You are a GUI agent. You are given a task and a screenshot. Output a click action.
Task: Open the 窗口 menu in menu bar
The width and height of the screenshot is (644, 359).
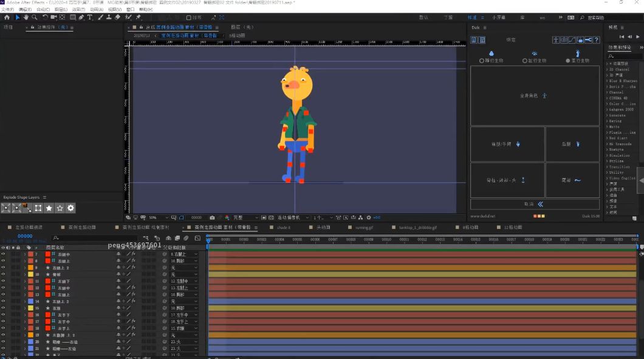click(130, 10)
